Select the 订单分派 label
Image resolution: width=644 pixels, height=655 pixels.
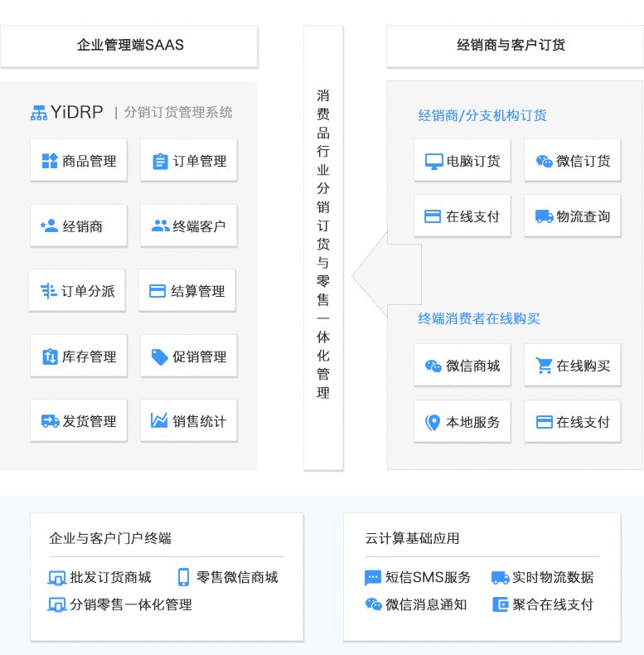[x=88, y=291]
